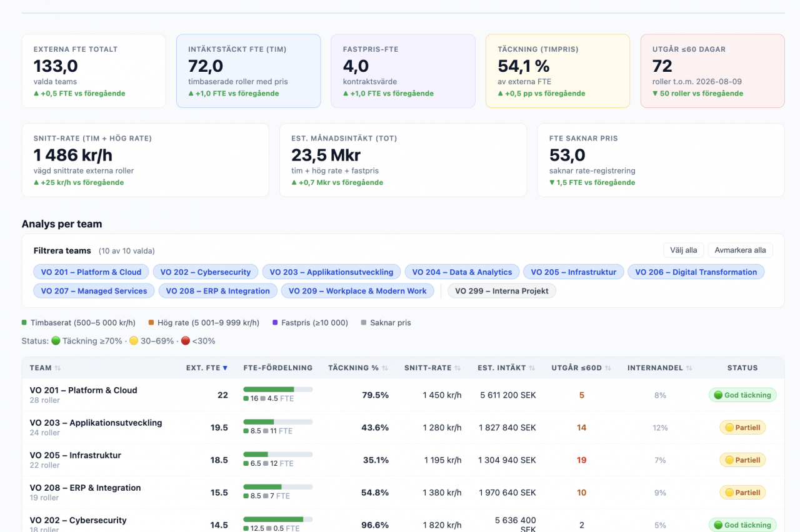The width and height of the screenshot is (800, 532).
Task: Click FTE distribution bar for VO 208
Action: (278, 486)
